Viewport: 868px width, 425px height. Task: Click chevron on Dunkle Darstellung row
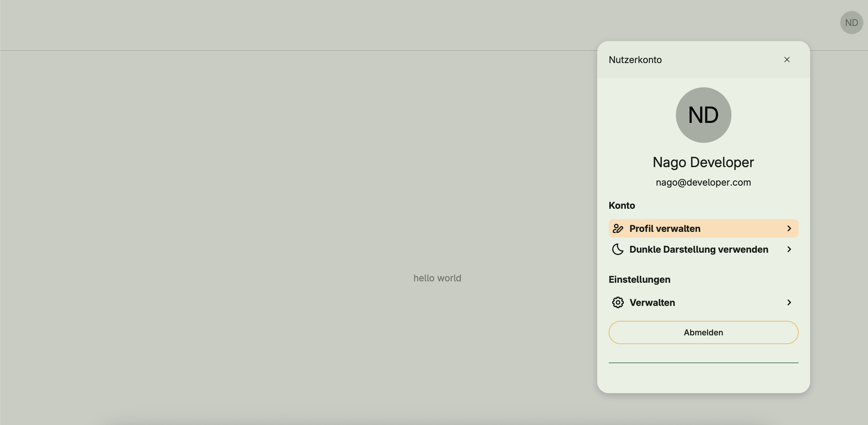coord(789,250)
